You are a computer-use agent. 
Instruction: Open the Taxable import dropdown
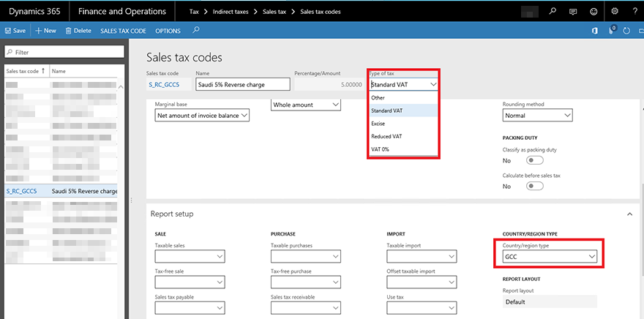[x=422, y=257]
